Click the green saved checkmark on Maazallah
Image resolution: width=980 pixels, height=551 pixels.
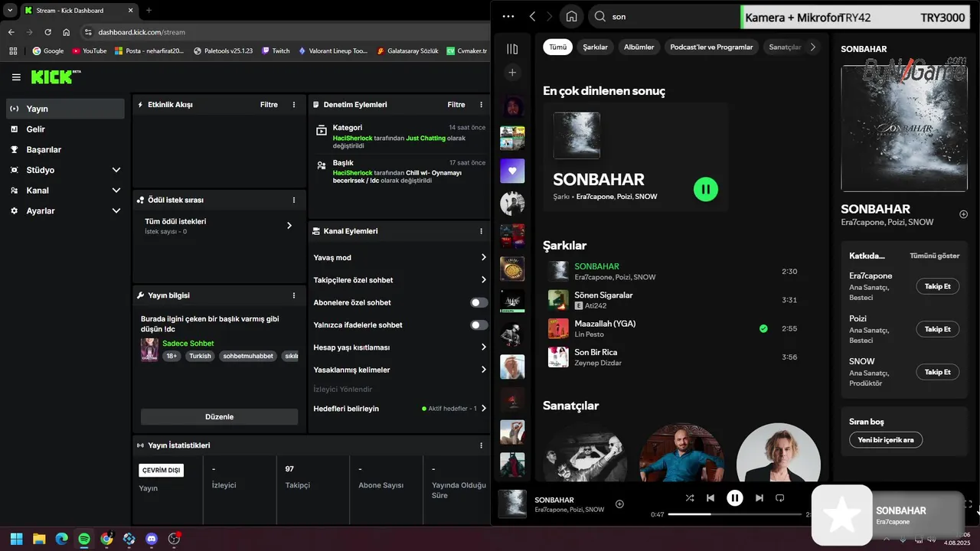763,328
